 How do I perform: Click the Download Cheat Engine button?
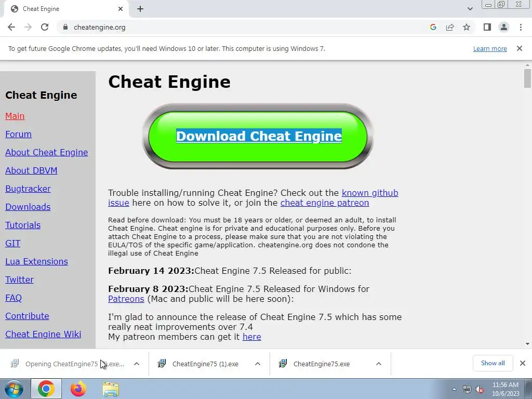pyautogui.click(x=259, y=136)
